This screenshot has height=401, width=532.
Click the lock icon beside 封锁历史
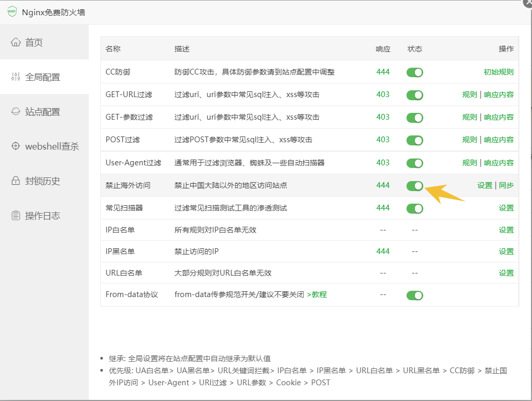pyautogui.click(x=16, y=181)
